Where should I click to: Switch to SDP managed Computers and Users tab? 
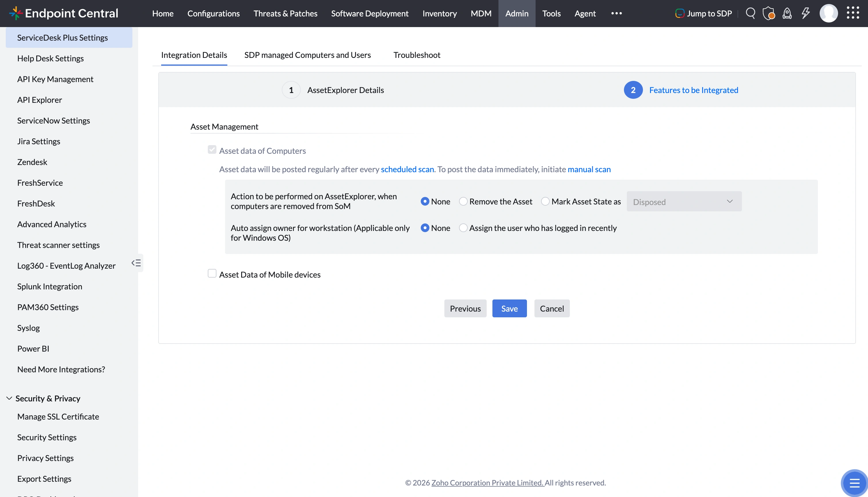(x=307, y=55)
